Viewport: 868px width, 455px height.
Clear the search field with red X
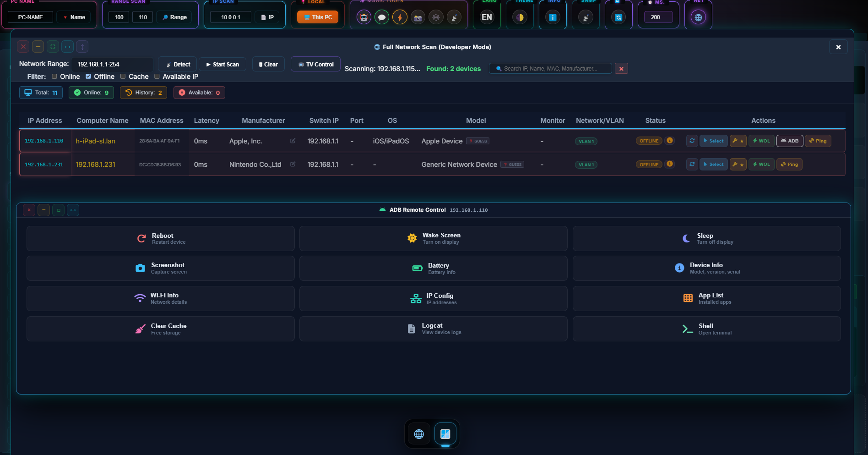click(621, 69)
